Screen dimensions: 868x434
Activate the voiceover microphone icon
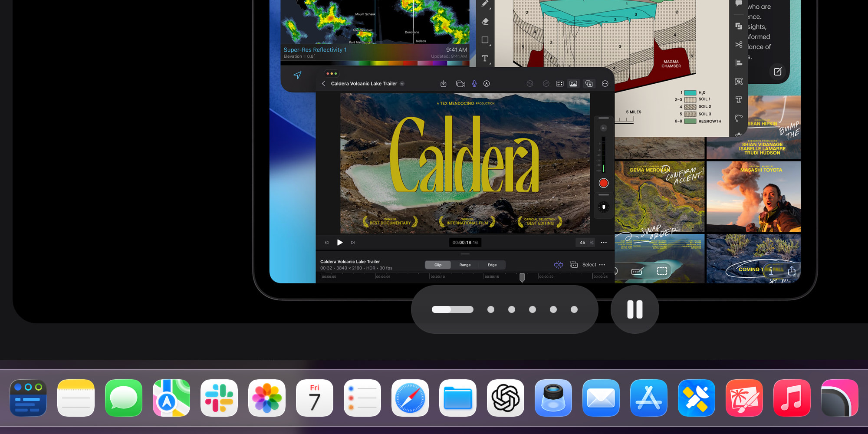point(474,83)
